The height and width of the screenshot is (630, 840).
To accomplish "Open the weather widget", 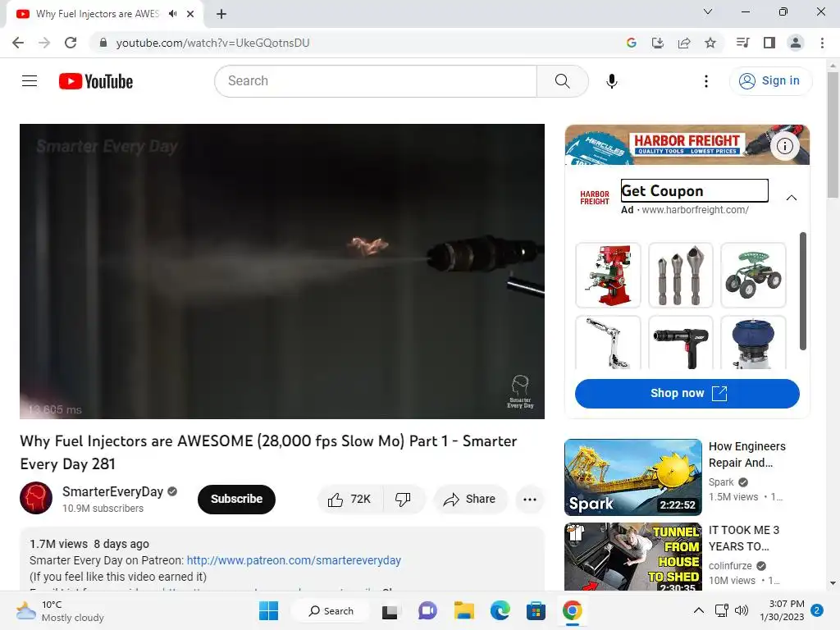I will (59, 610).
